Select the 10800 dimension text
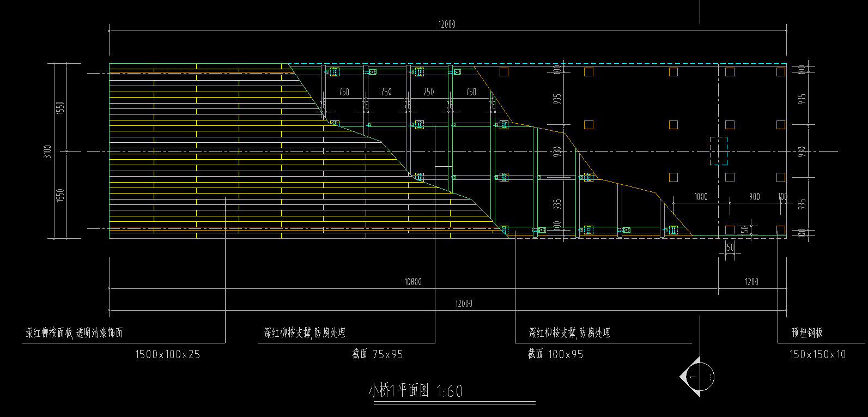Screen dimensions: 868x417 coord(412,282)
